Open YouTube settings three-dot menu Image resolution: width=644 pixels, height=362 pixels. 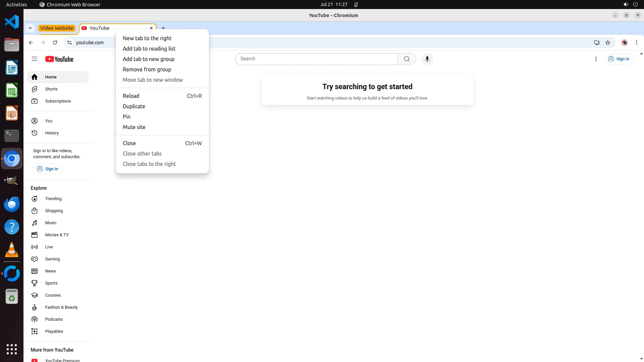point(596,59)
